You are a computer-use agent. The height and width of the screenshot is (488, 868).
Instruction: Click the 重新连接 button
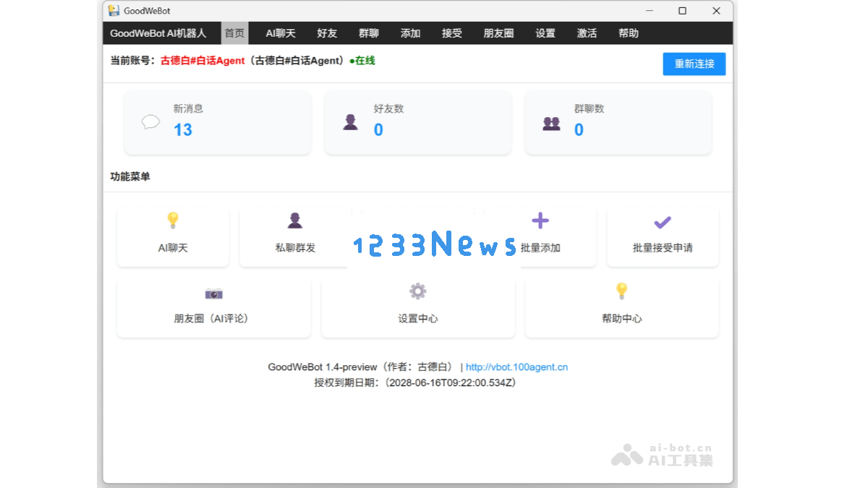click(694, 64)
